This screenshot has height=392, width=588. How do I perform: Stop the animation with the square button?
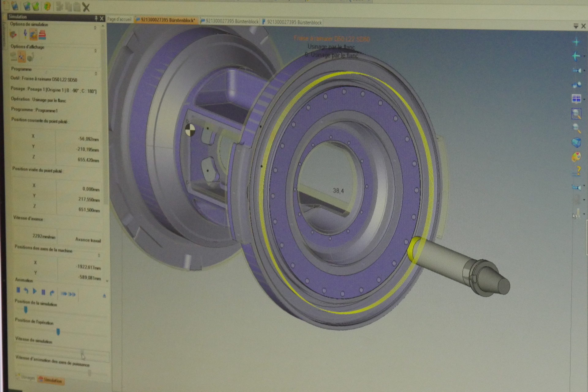(18, 290)
